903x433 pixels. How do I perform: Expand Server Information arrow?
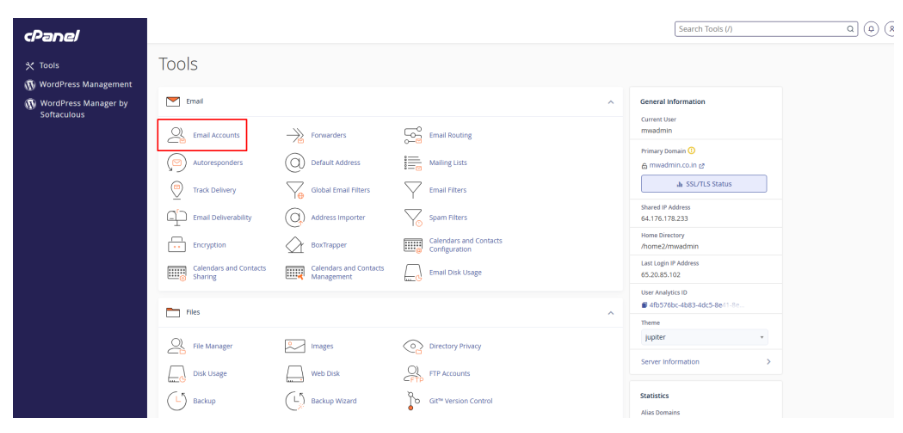768,362
